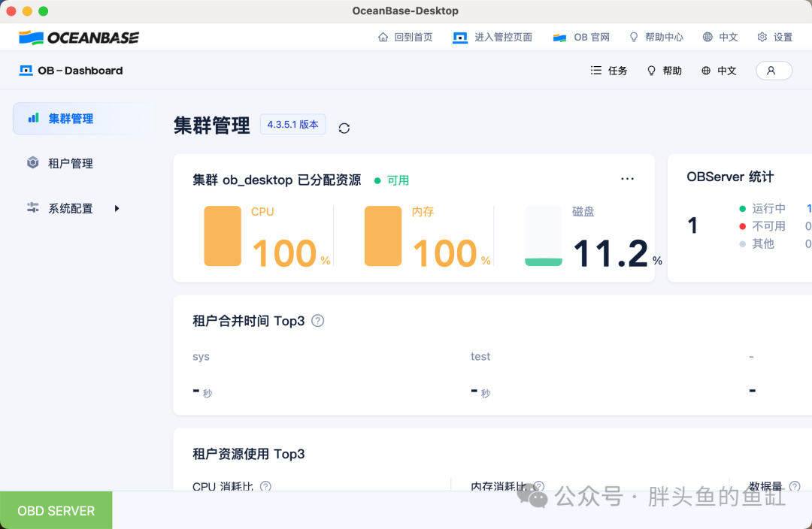Image resolution: width=812 pixels, height=529 pixels.
Task: Click the test tenant name
Action: click(x=480, y=357)
